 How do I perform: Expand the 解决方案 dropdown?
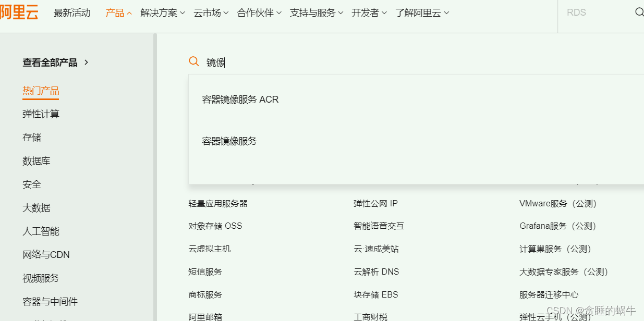(163, 13)
